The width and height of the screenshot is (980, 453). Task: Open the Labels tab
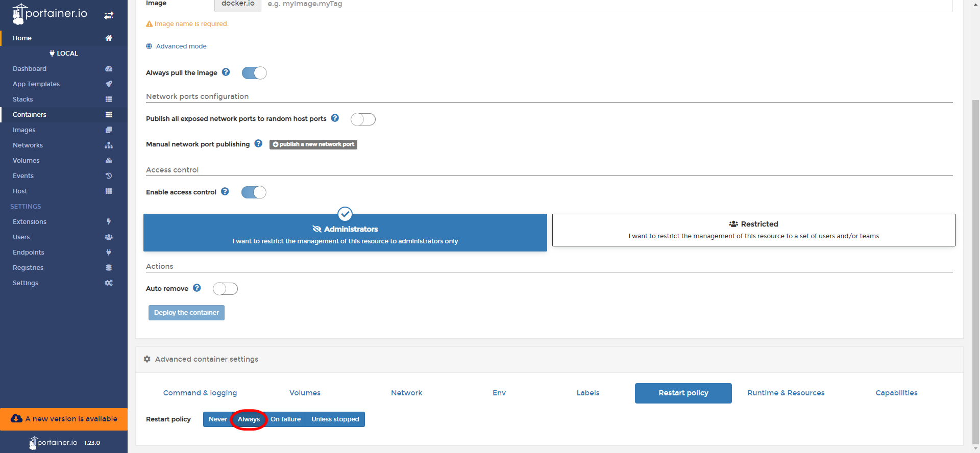click(x=588, y=393)
